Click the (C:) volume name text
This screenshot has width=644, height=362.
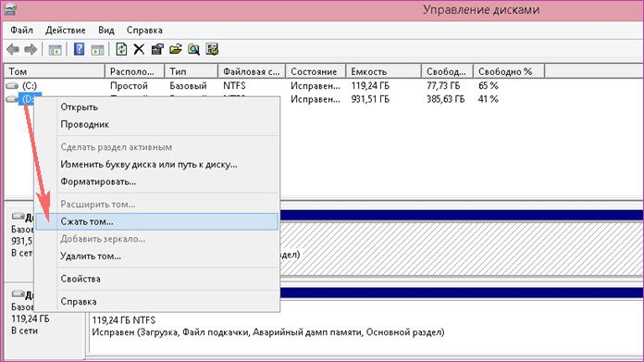[x=30, y=86]
